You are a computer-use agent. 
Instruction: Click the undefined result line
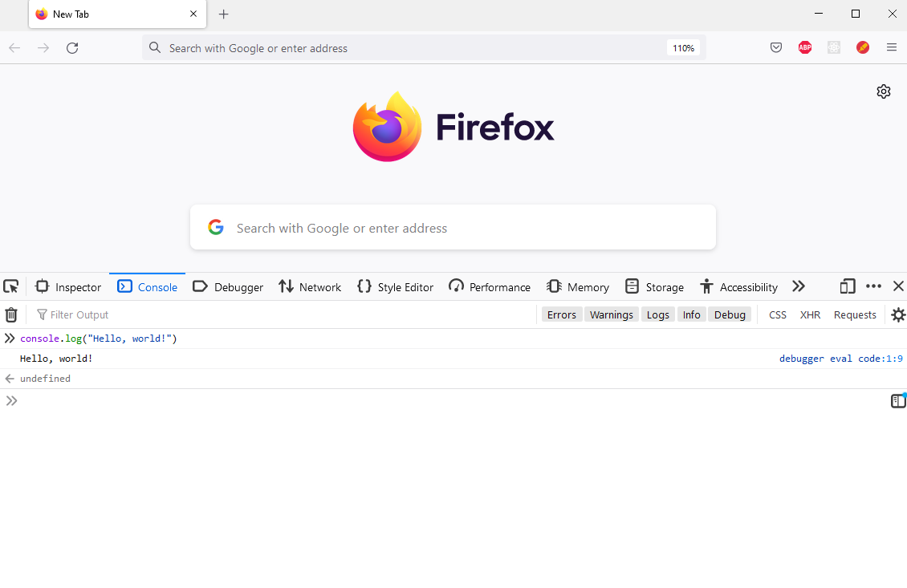coord(45,379)
